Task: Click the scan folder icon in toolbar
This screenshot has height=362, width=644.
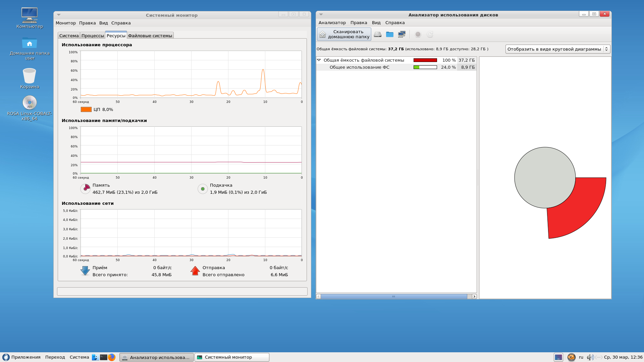Action: pos(389,34)
